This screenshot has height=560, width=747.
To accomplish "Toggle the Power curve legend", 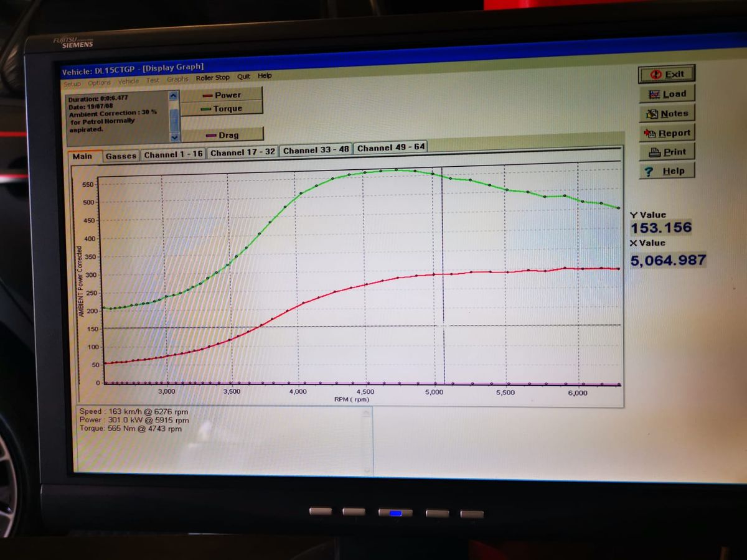I will (x=222, y=95).
